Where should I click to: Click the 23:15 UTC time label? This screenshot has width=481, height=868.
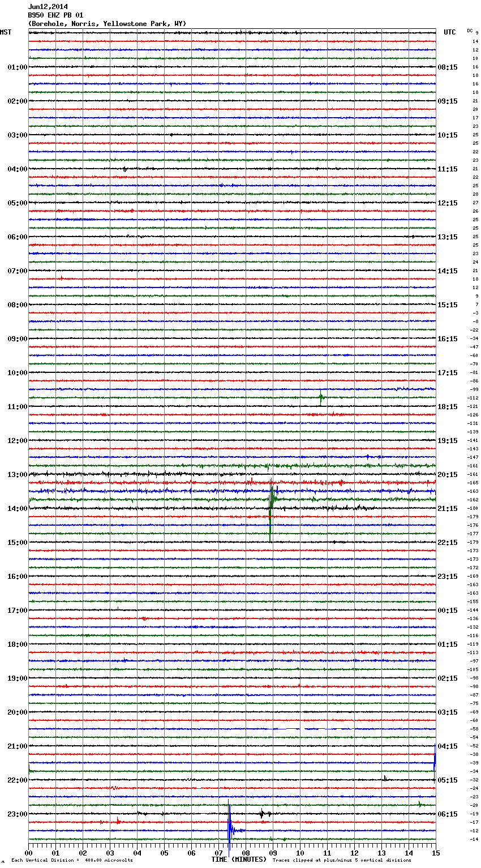coord(448,577)
